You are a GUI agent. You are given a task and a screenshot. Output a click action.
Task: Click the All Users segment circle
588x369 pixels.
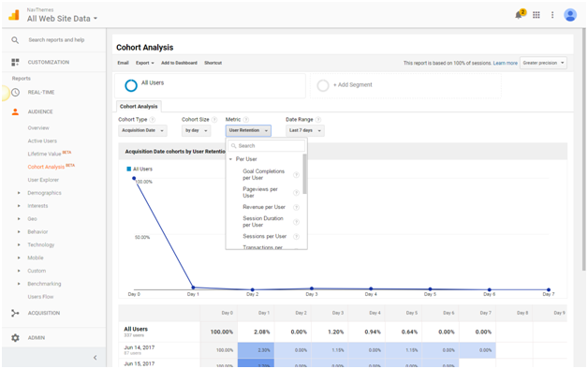click(x=131, y=85)
